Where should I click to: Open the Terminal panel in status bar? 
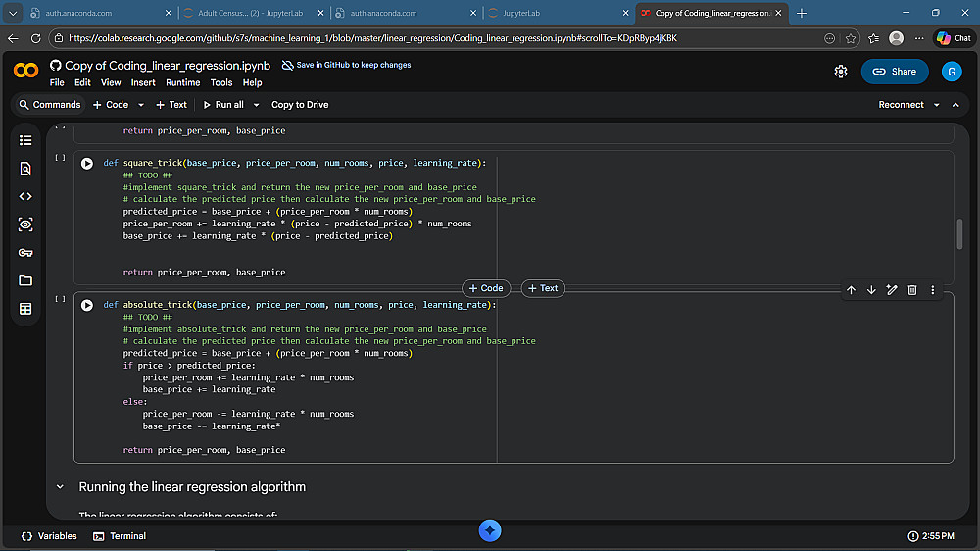[120, 536]
